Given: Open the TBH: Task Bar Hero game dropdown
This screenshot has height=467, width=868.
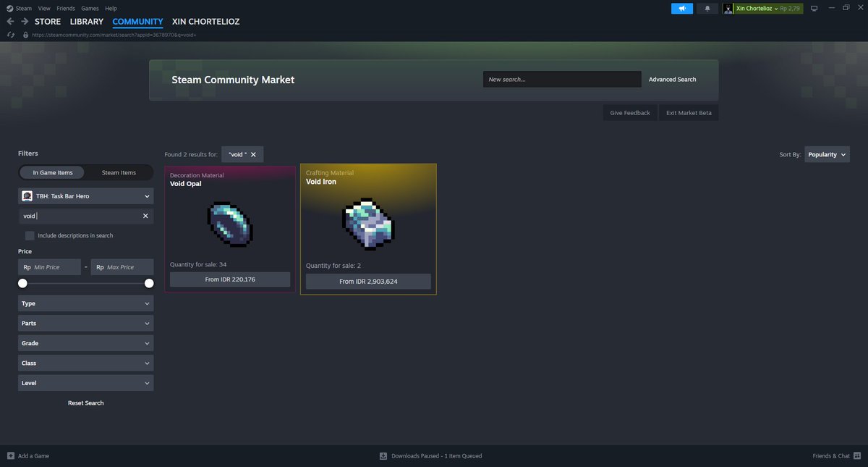Looking at the screenshot, I should (x=85, y=196).
